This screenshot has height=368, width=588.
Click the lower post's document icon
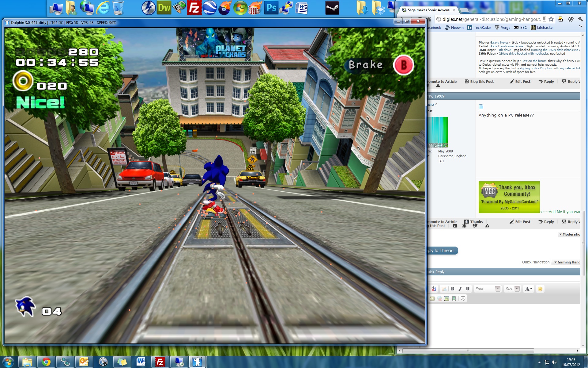point(481,107)
